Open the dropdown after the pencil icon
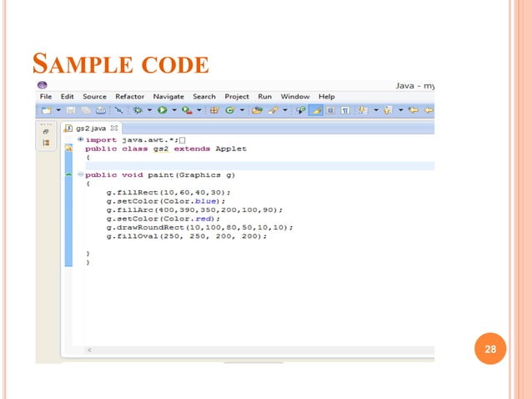The width and height of the screenshot is (532, 399). point(285,110)
